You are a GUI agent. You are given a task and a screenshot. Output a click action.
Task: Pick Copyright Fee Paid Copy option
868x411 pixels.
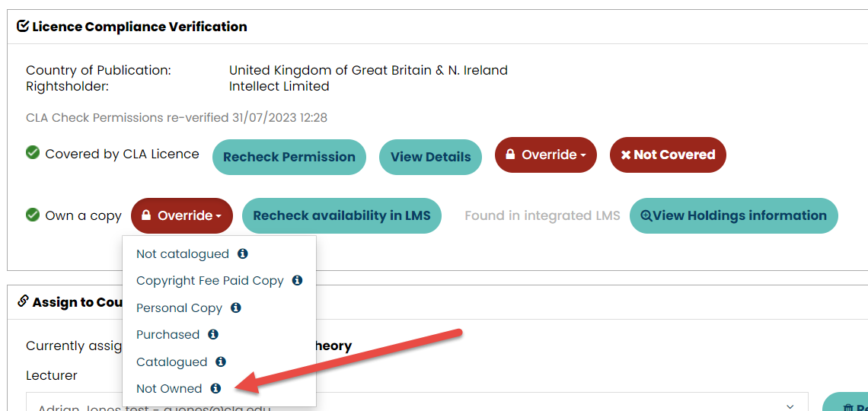click(x=210, y=280)
